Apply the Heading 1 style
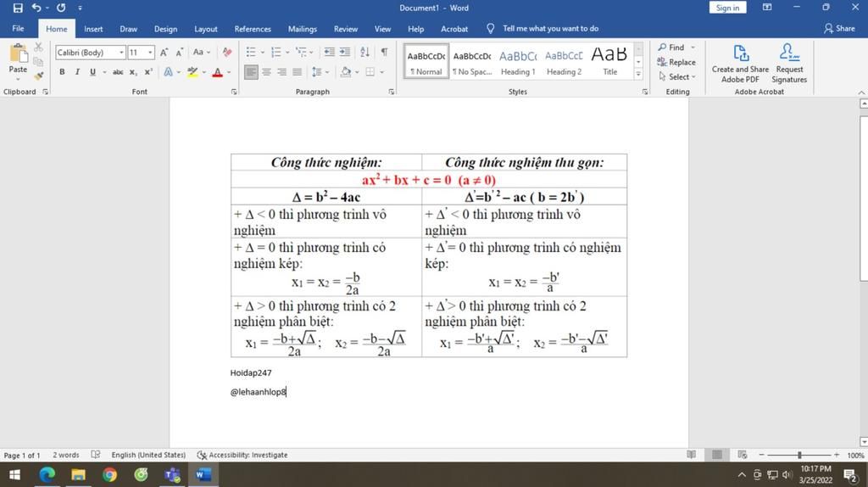 [518, 62]
